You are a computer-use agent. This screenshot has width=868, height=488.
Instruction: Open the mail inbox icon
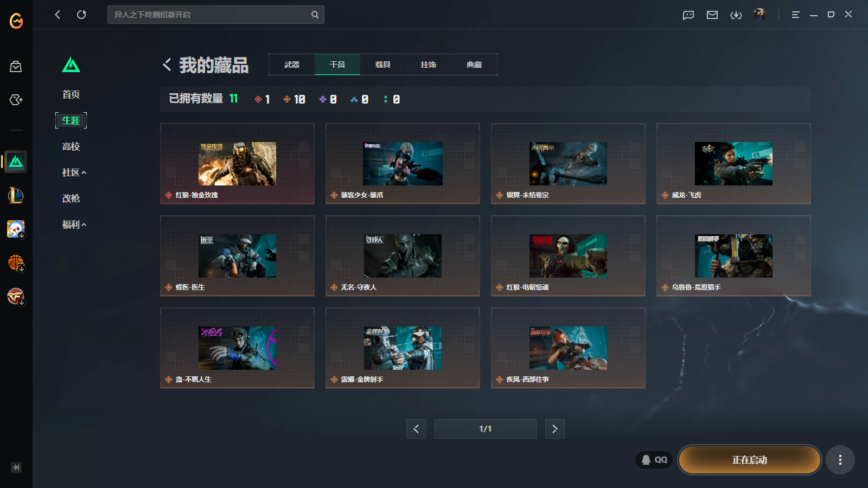tap(712, 15)
